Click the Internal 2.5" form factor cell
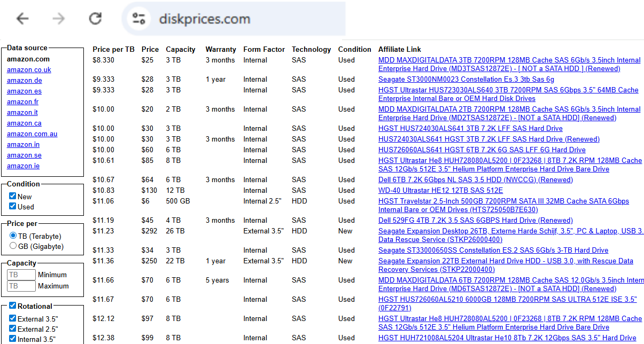This screenshot has height=344, width=644. (x=263, y=201)
